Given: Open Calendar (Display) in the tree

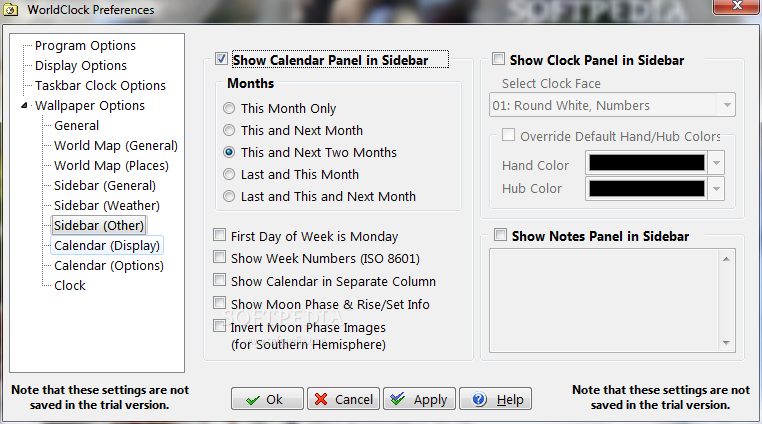Looking at the screenshot, I should coord(107,246).
